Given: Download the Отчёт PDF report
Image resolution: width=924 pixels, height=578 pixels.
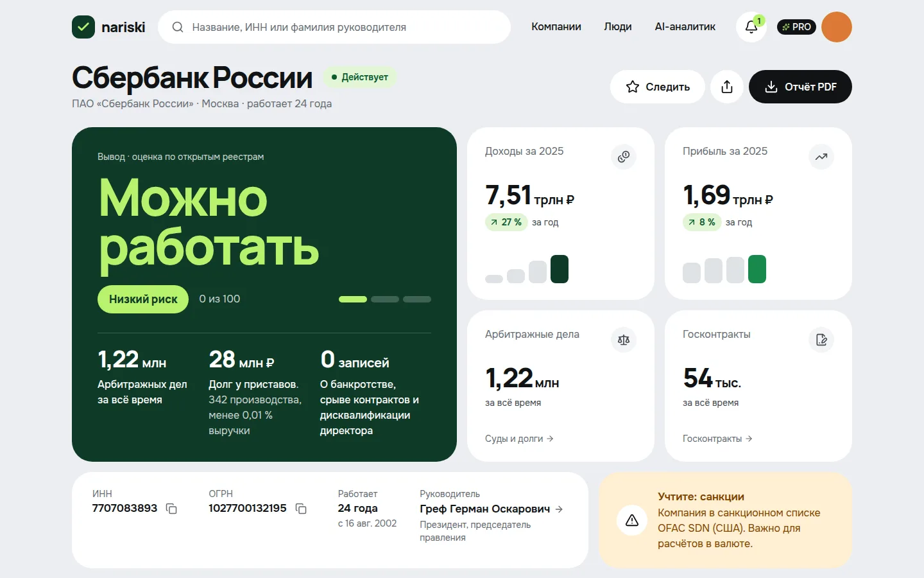Looking at the screenshot, I should click(x=800, y=87).
